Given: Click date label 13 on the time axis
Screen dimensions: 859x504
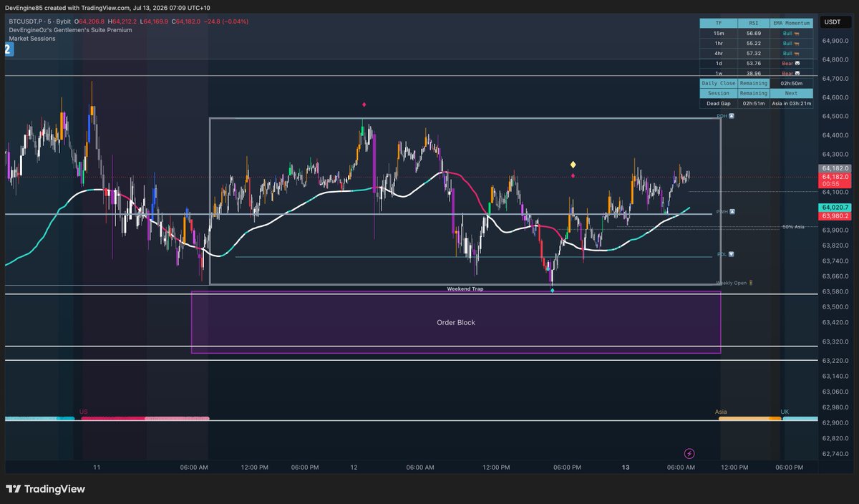Looking at the screenshot, I should 626,467.
